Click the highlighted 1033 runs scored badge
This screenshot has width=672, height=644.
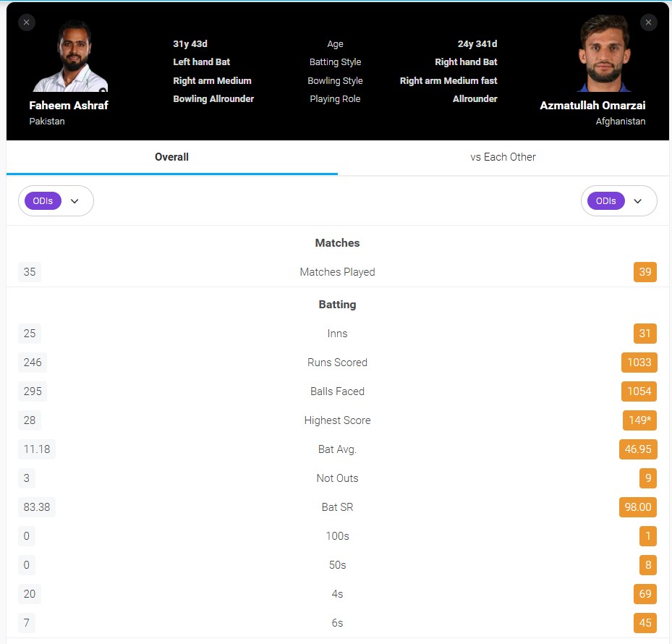pos(639,363)
